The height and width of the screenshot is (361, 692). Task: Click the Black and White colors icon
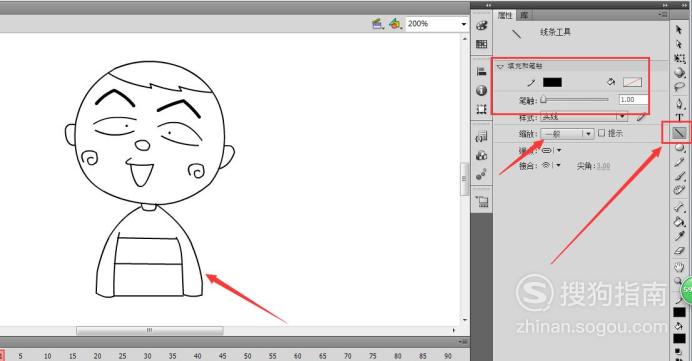pyautogui.click(x=678, y=351)
